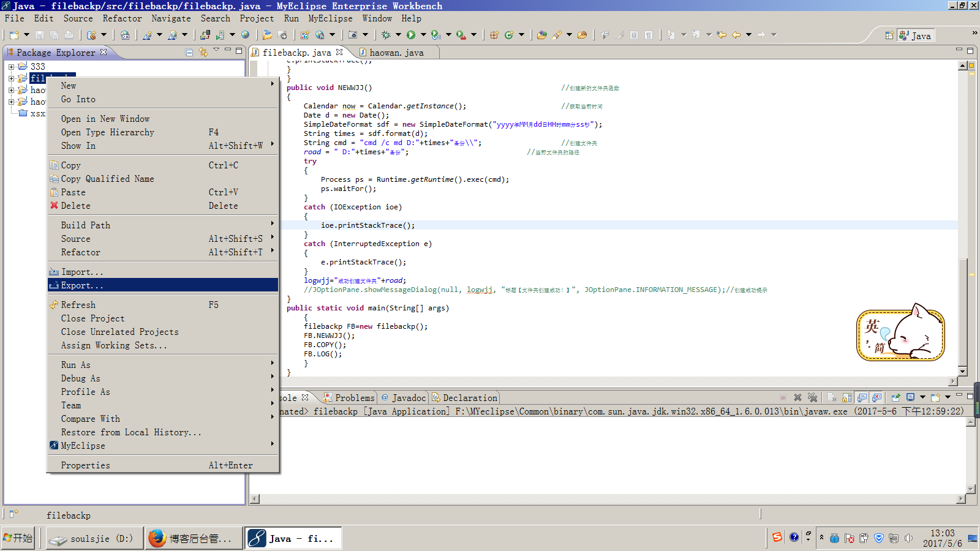
Task: Open the Navigate menu
Action: pos(171,18)
